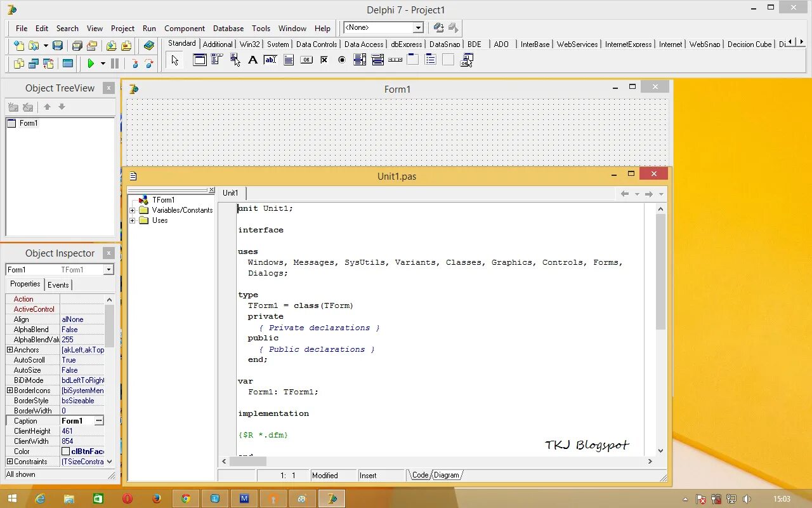Click the View Form toolbar icon

[x=34, y=63]
